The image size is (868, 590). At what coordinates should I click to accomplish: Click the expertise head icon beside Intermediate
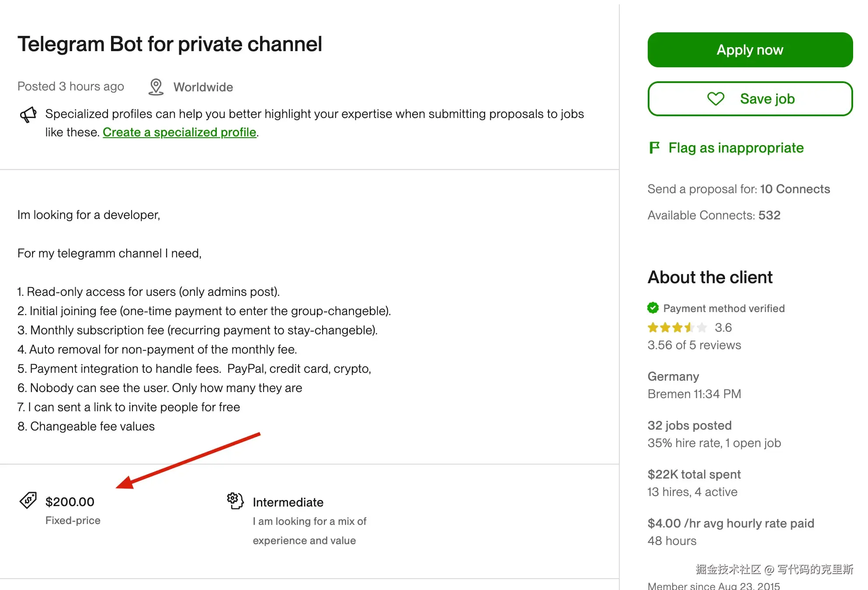click(x=235, y=501)
